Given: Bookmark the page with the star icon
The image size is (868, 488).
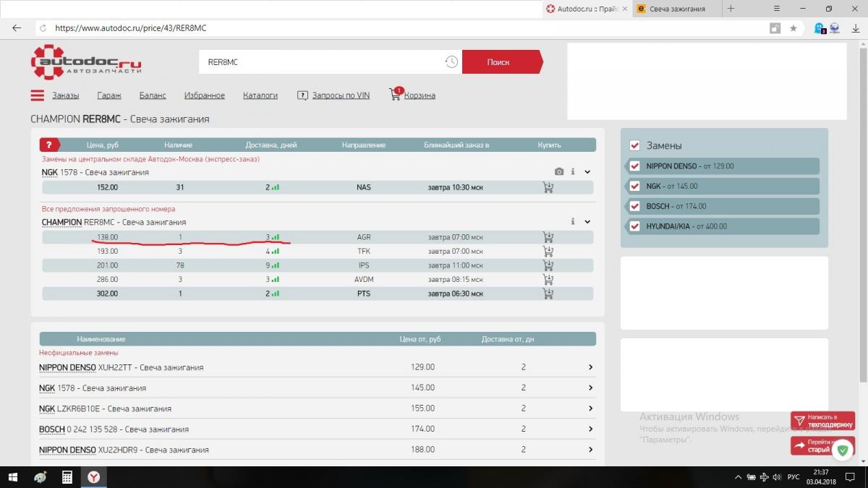Looking at the screenshot, I should tap(793, 28).
